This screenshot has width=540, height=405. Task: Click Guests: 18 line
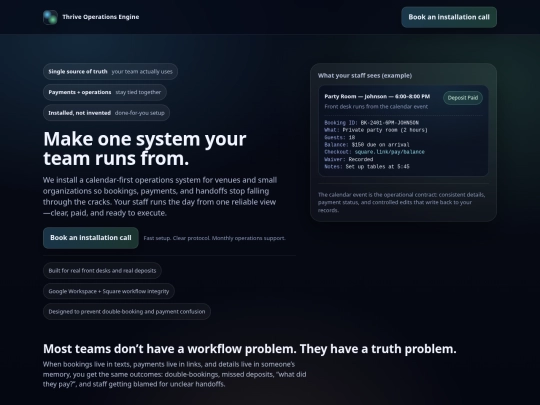340,137
